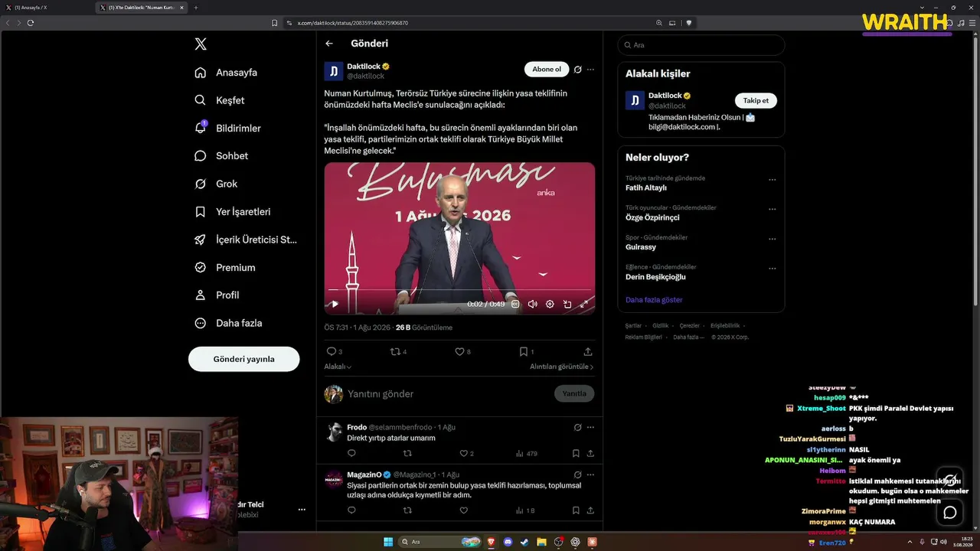The image size is (980, 551).
Task: Open more options on Frodo's reply
Action: pyautogui.click(x=590, y=427)
